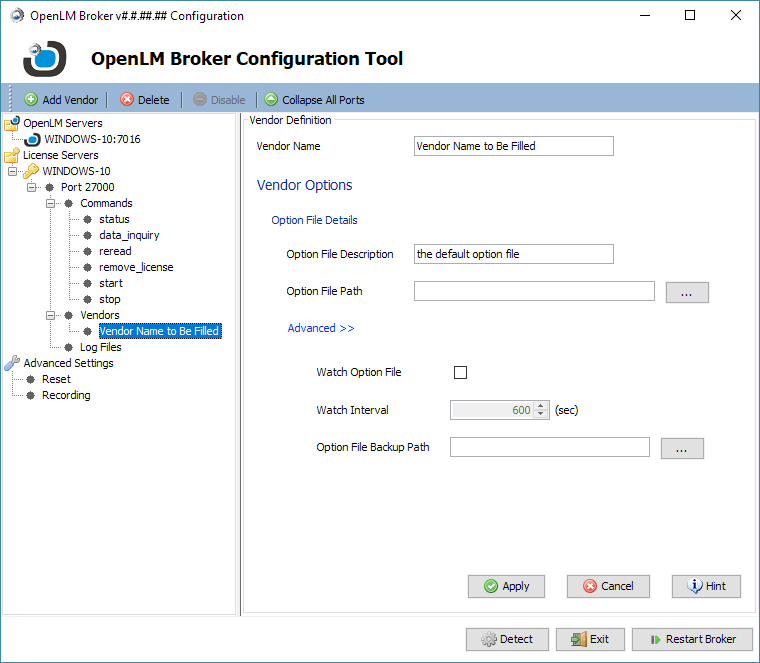Toggle the Advanced >> options link
Image resolution: width=760 pixels, height=663 pixels.
(x=321, y=328)
